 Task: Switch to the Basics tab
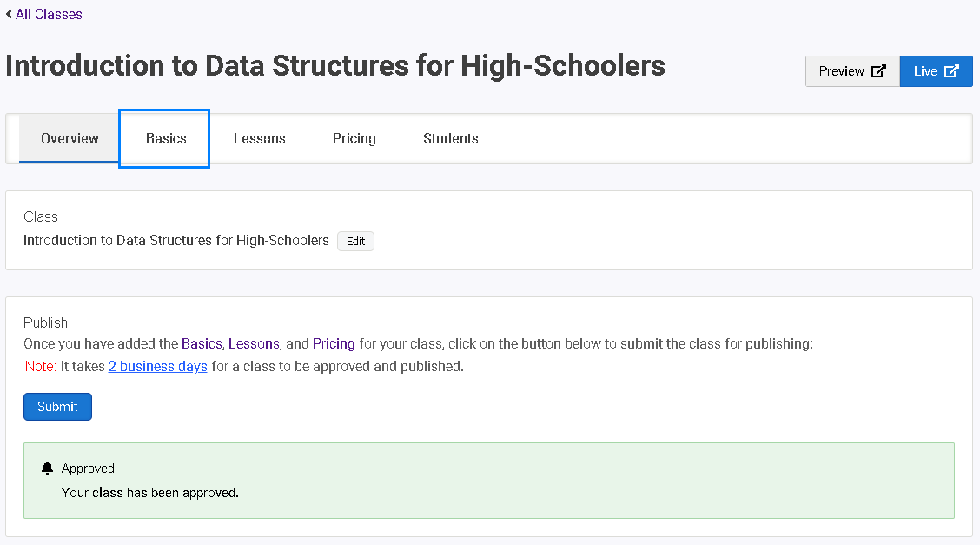point(166,139)
